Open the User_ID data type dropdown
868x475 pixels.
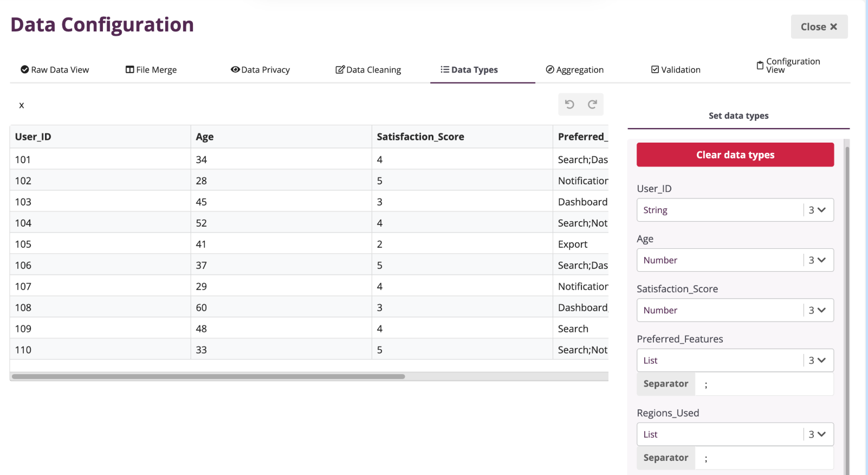click(x=735, y=210)
